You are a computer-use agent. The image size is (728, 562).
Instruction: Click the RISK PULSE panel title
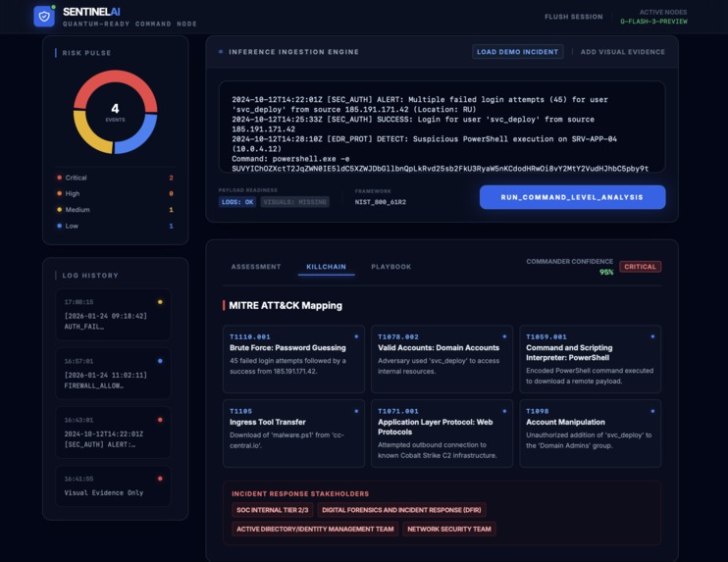[86, 53]
